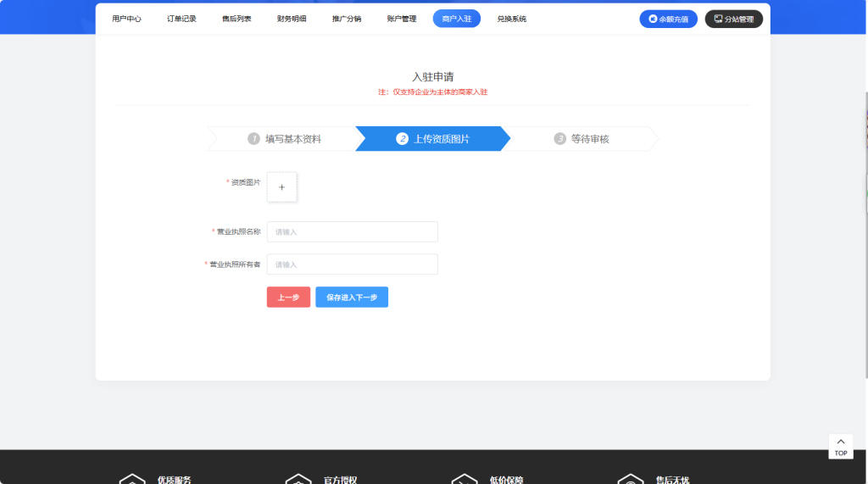Click the 官方授权 footer icon
Image resolution: width=868 pixels, height=484 pixels.
click(298, 480)
